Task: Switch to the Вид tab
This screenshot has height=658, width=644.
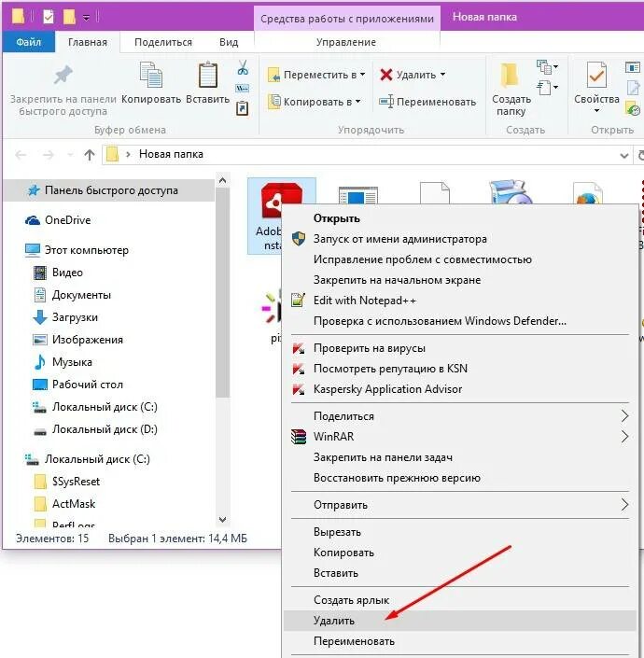Action: coord(229,42)
